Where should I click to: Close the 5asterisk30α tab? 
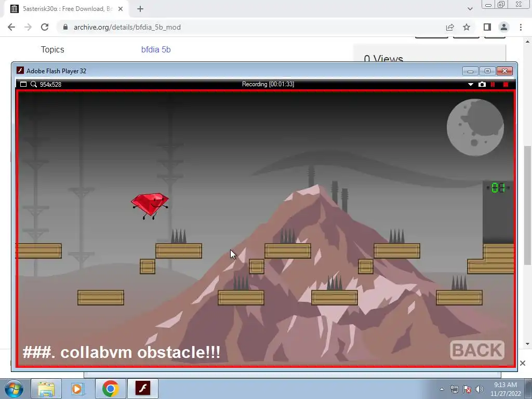tap(121, 9)
